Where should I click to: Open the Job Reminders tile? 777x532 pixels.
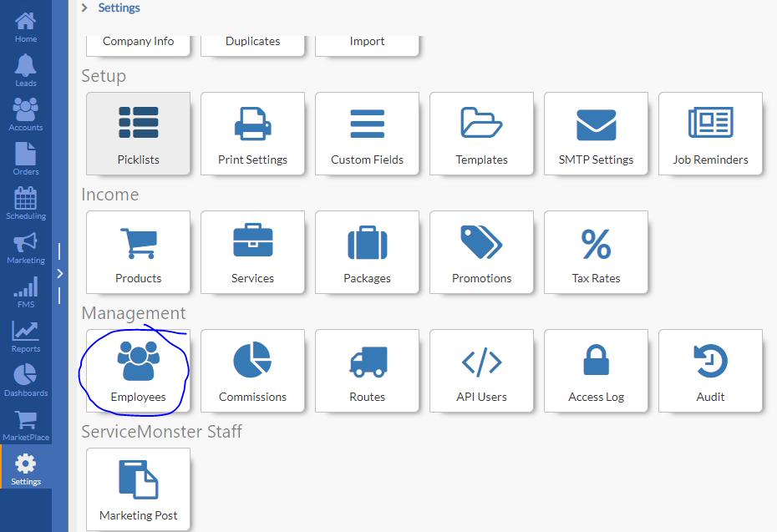pyautogui.click(x=710, y=133)
